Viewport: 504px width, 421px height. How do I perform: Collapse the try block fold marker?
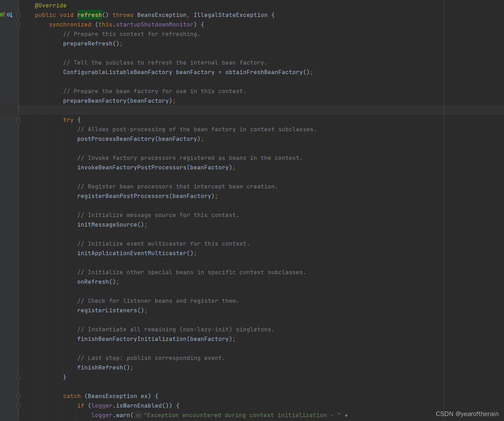click(18, 120)
